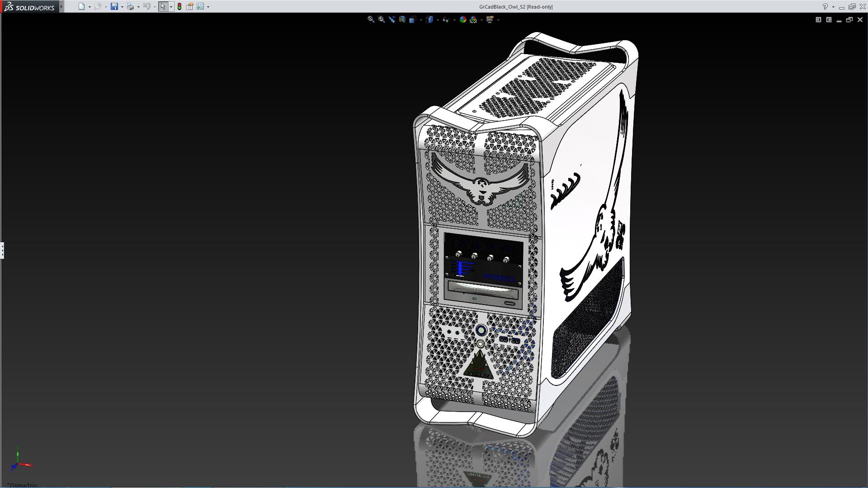
Task: Open the Options checklist icon
Action: [x=200, y=6]
